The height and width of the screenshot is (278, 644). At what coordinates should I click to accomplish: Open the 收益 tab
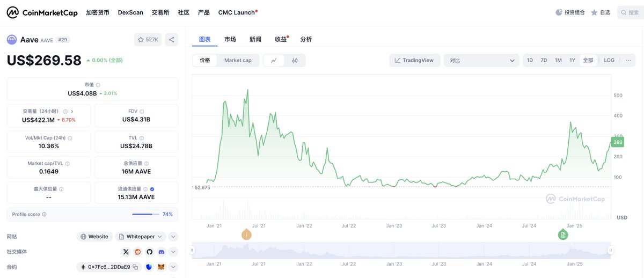click(281, 39)
